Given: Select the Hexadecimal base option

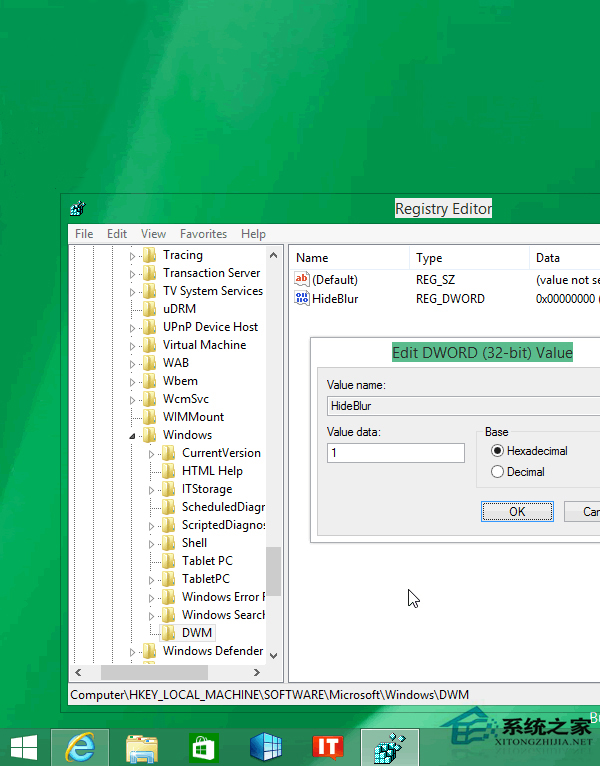Looking at the screenshot, I should [497, 451].
